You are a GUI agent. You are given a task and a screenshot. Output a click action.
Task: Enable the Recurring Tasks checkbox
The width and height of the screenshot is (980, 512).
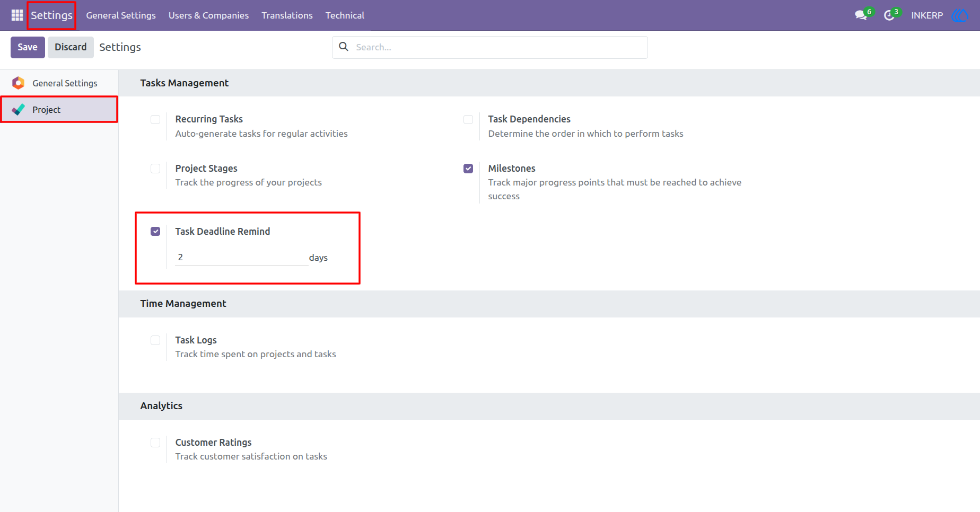[x=155, y=119]
